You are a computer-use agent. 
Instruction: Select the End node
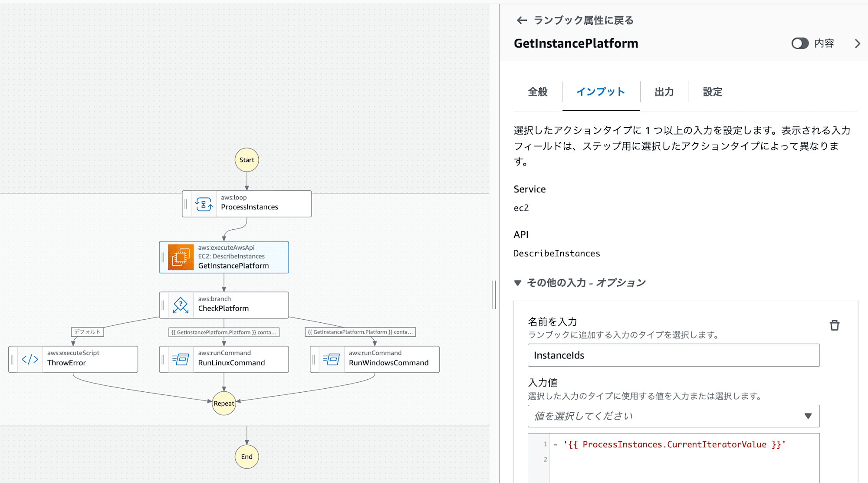click(247, 457)
